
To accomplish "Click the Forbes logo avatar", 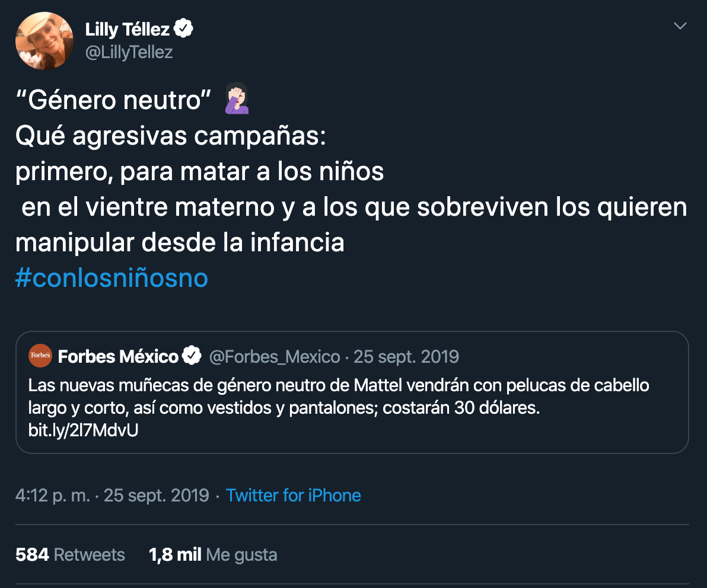I will (40, 356).
